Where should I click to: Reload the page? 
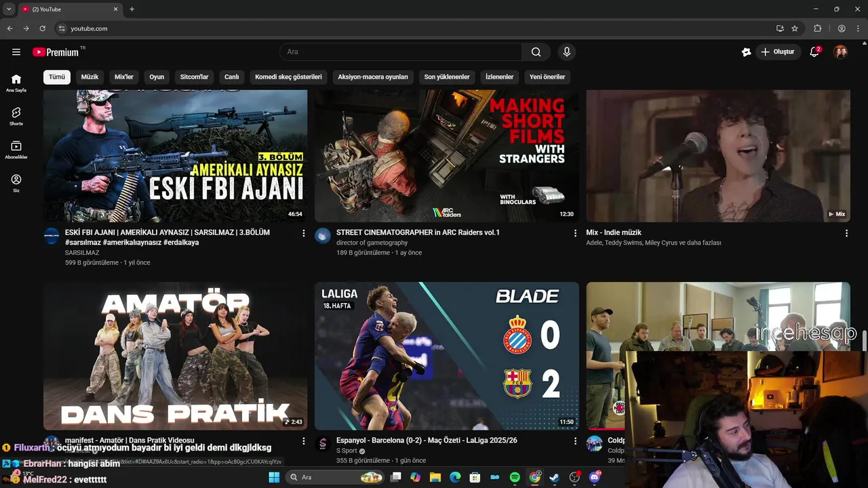point(42,28)
